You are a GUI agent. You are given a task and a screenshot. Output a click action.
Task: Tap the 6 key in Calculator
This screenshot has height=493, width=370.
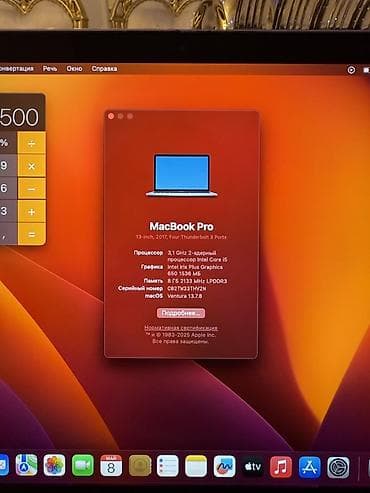point(8,189)
